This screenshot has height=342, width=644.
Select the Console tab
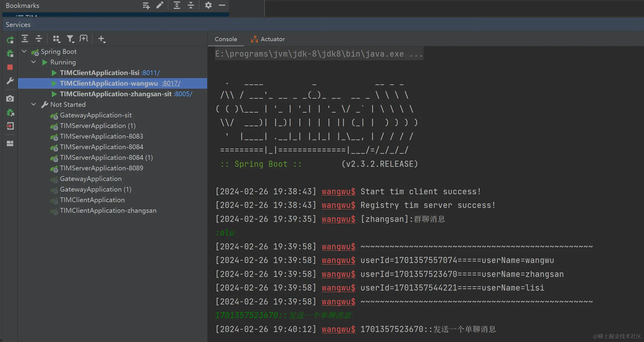(x=226, y=39)
